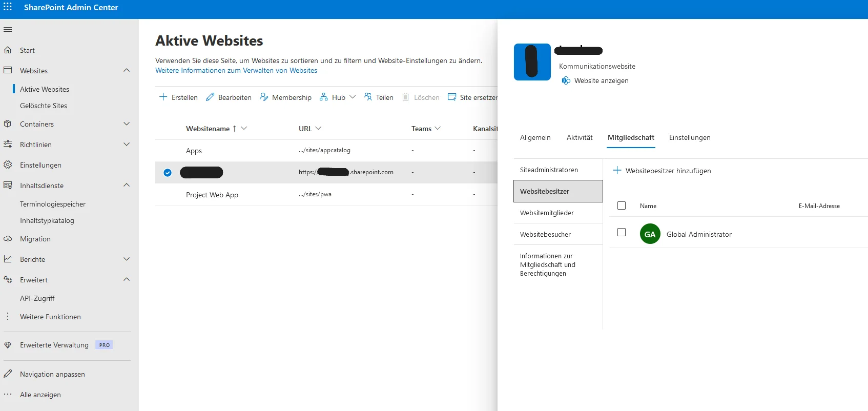Open the app launcher waffle icon
The width and height of the screenshot is (868, 411).
(8, 7)
